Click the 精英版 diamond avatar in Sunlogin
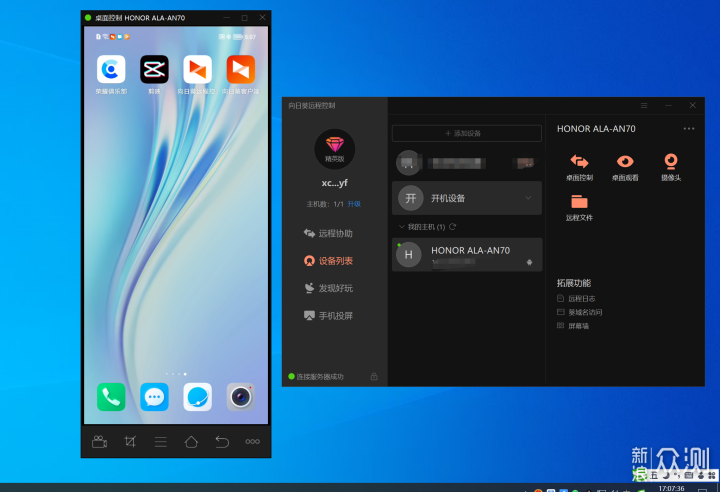The width and height of the screenshot is (720, 492). click(x=335, y=149)
